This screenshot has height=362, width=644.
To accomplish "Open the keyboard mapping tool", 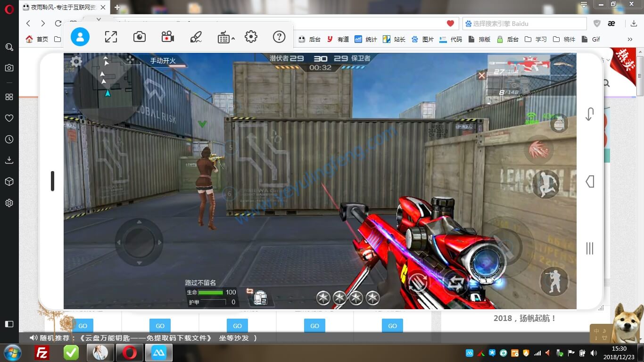I will click(223, 37).
